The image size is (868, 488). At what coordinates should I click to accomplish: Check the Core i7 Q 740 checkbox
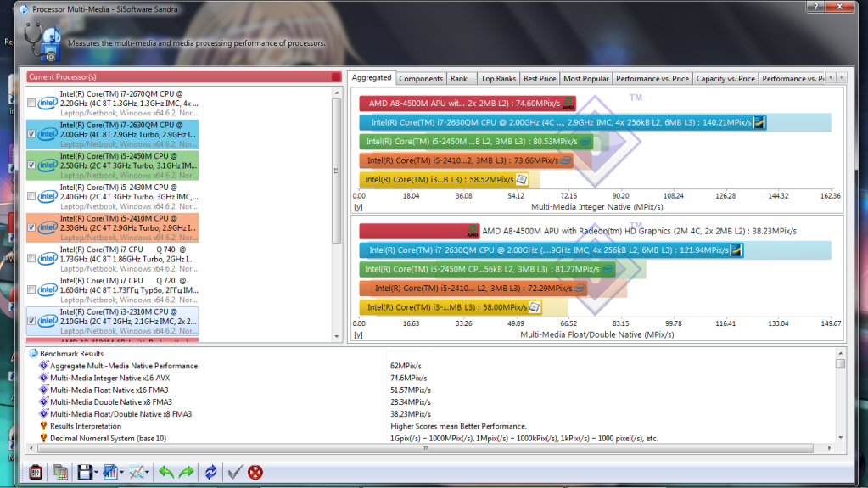31,259
